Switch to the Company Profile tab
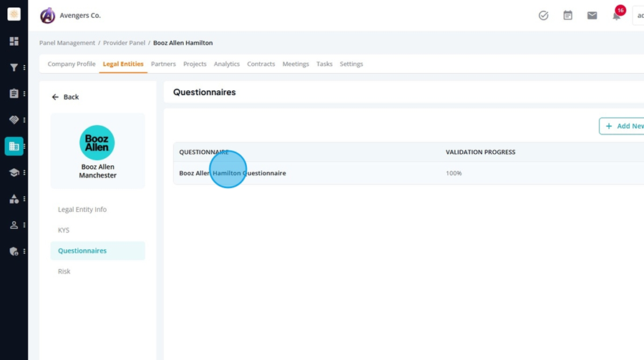 (72, 64)
